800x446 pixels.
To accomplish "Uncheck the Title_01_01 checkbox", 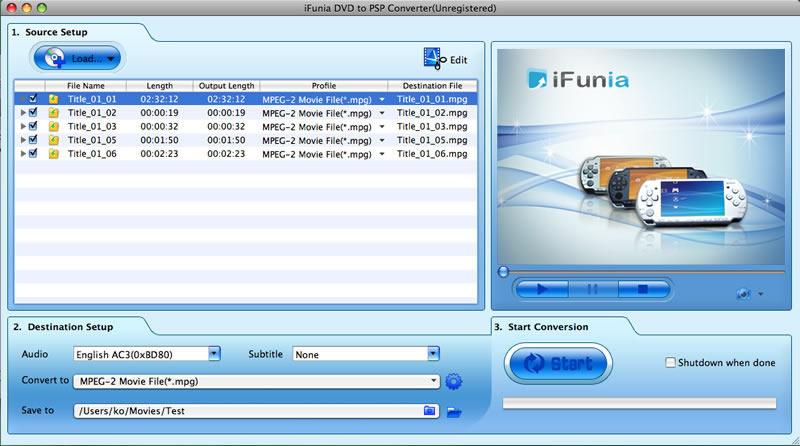I will (33, 98).
